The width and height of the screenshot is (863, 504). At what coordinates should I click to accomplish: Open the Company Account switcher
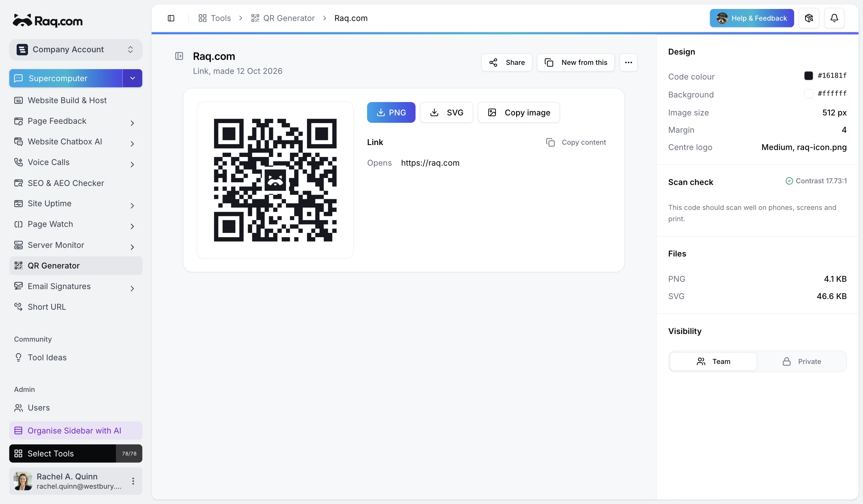pyautogui.click(x=76, y=49)
